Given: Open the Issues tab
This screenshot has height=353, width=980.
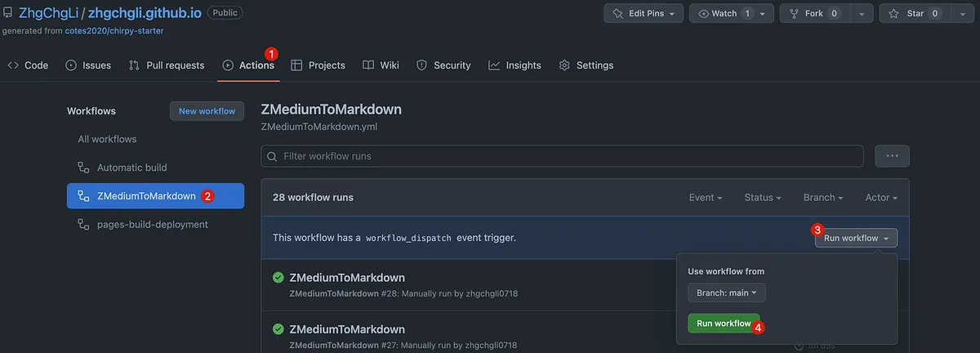Looking at the screenshot, I should (88, 65).
